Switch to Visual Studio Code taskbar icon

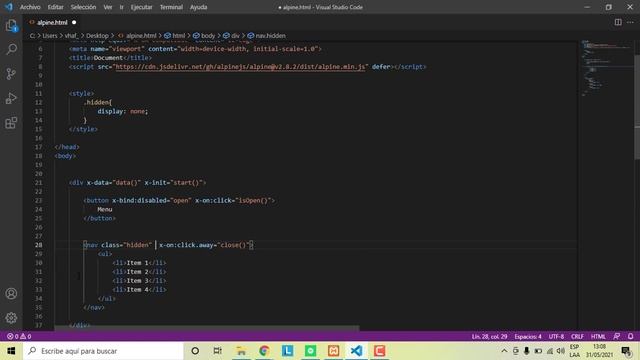[x=356, y=351]
